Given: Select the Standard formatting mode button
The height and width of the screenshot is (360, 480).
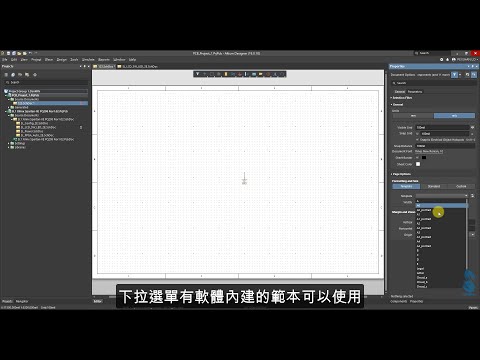Looking at the screenshot, I should click(434, 186).
